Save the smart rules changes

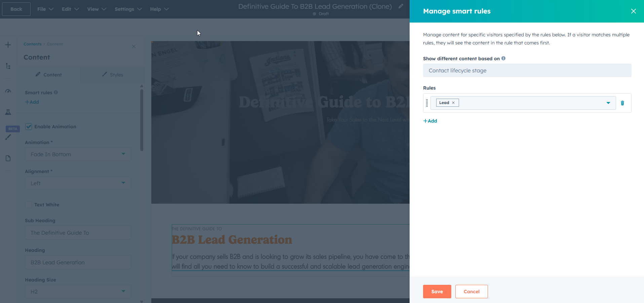[x=437, y=291]
